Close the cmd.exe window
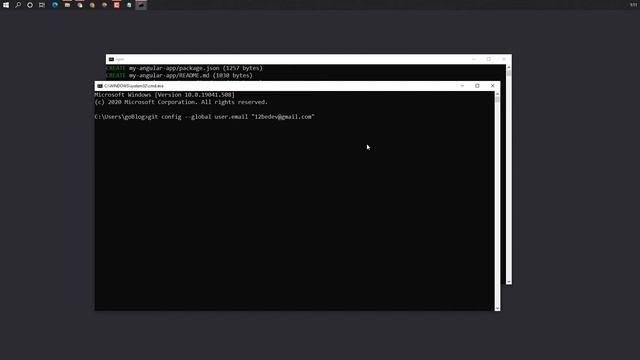640x360 pixels. click(493, 86)
